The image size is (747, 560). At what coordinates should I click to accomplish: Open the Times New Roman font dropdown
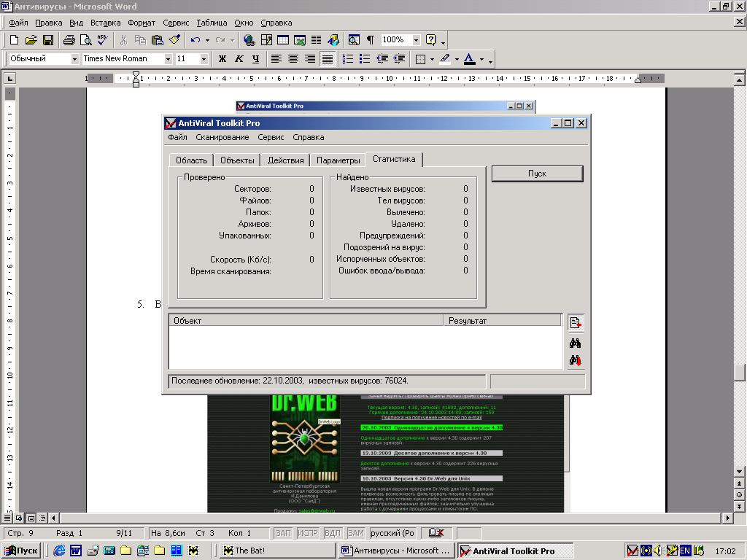[169, 59]
